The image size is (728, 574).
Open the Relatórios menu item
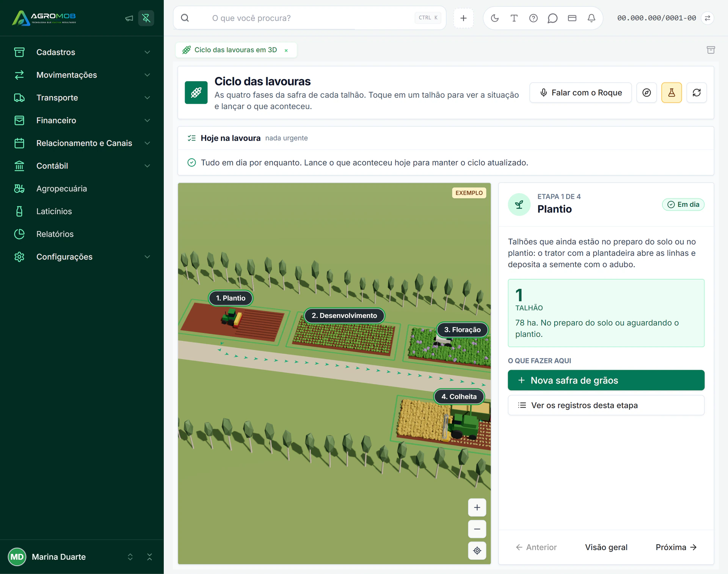(82, 234)
